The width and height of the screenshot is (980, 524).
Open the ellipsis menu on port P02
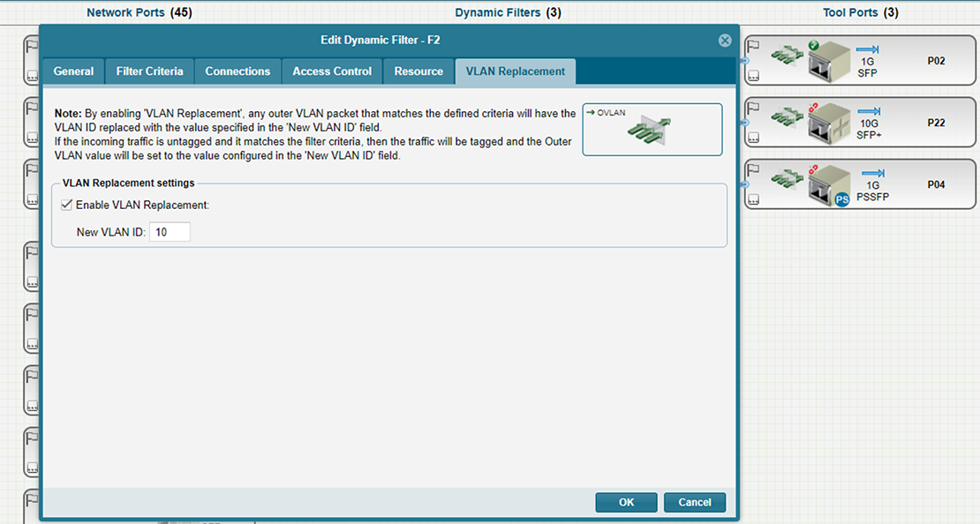click(x=755, y=77)
